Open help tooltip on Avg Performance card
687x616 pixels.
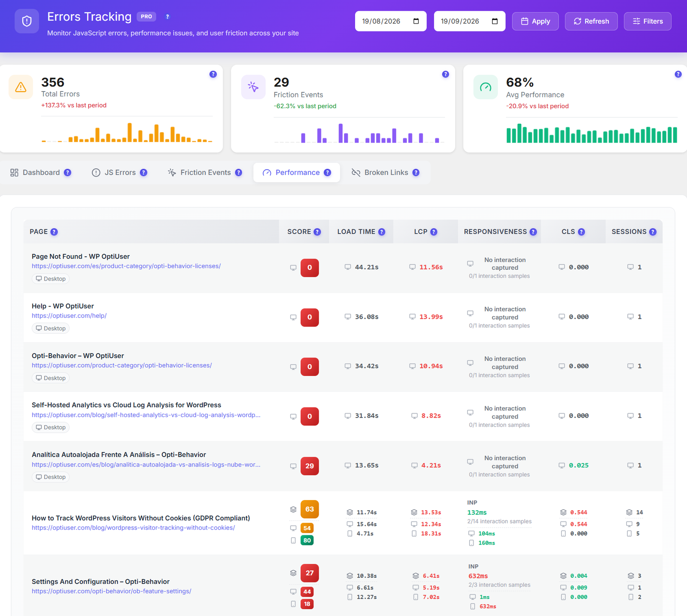pyautogui.click(x=678, y=74)
